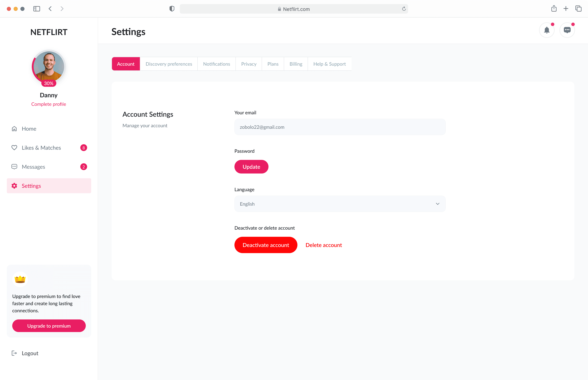588x380 pixels.
Task: Click the crown premium icon
Action: click(20, 279)
